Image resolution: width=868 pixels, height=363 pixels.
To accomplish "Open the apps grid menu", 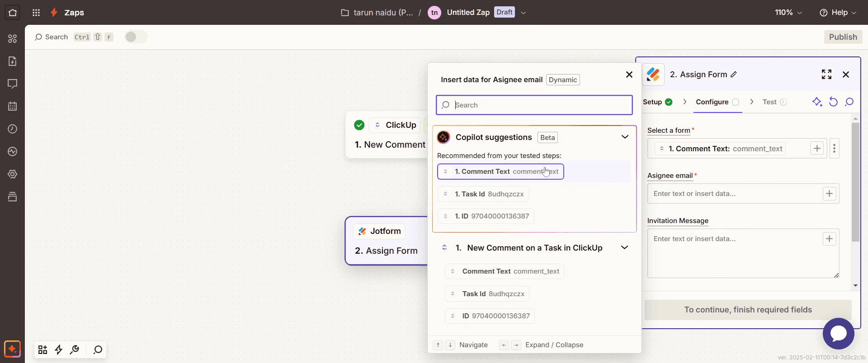I will click(x=36, y=13).
